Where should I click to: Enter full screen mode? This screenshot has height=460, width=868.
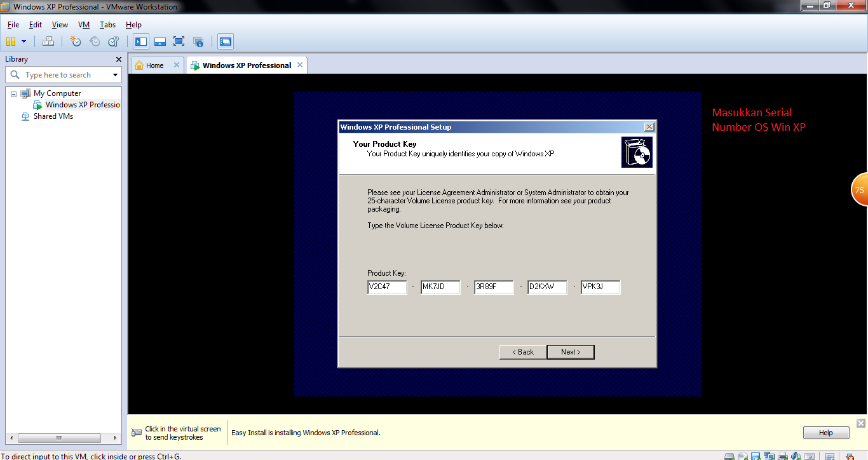pyautogui.click(x=179, y=41)
